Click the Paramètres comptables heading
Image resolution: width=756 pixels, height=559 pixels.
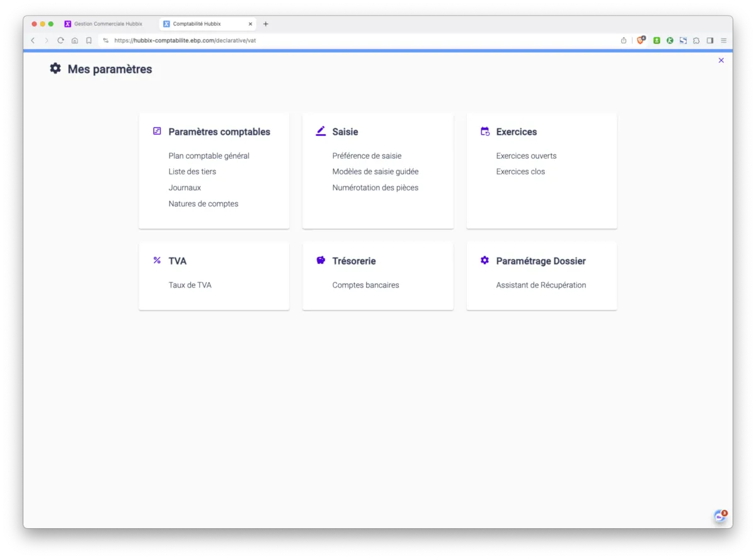pyautogui.click(x=219, y=132)
